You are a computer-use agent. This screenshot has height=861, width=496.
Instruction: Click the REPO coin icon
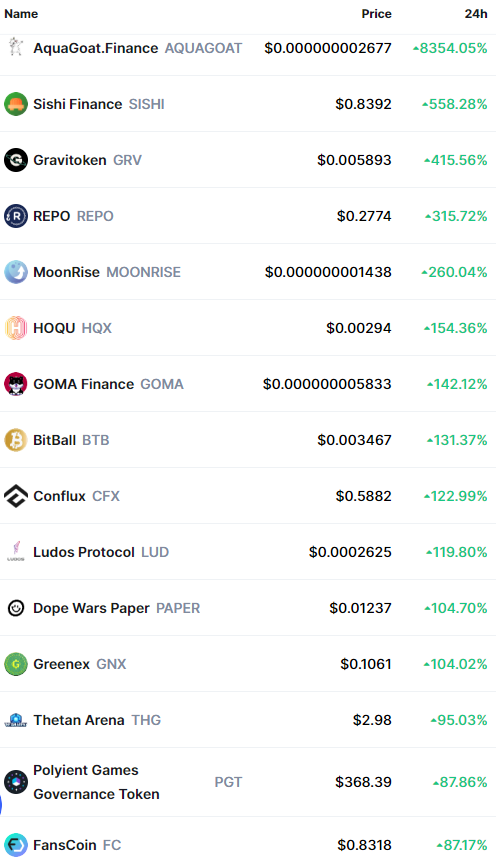pyautogui.click(x=15, y=216)
